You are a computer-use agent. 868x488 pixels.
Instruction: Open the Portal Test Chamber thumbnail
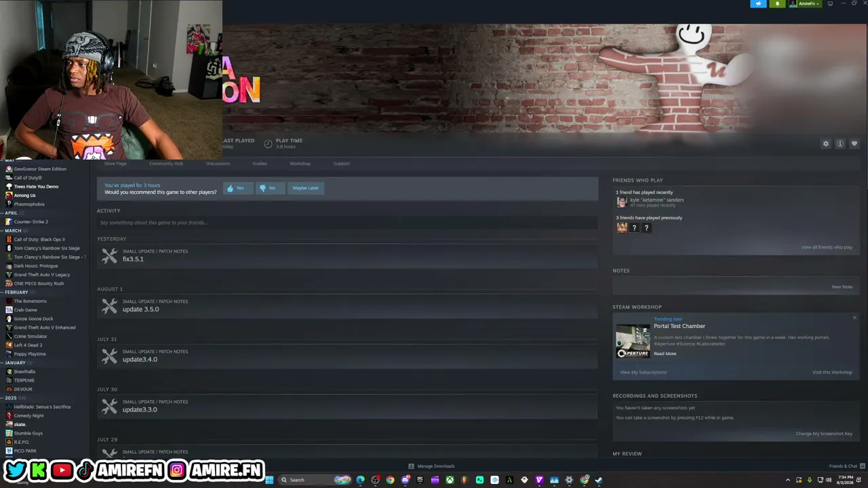click(x=633, y=341)
